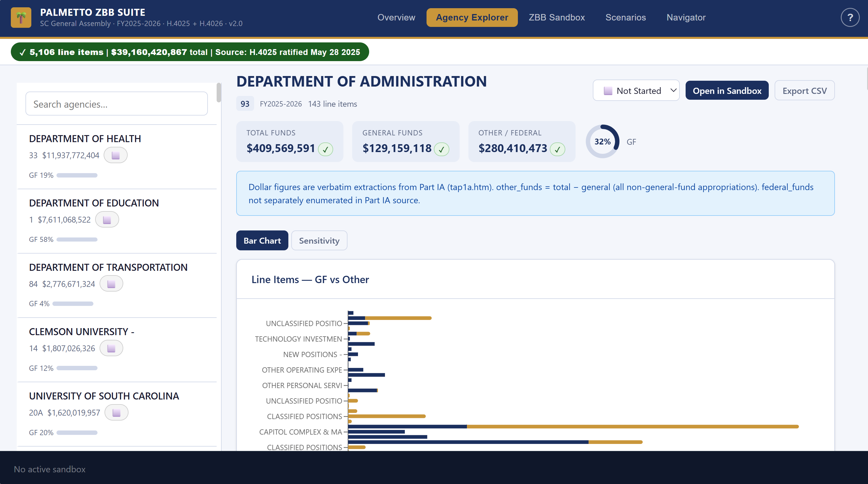Click Clemson University status badge
Viewport: 868px width, 484px height.
(x=111, y=348)
